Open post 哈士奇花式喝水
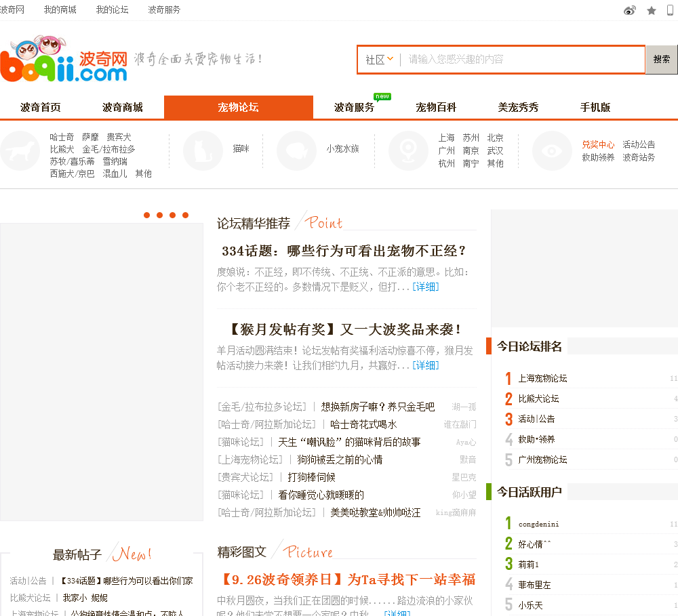This screenshot has height=616, width=678. click(x=363, y=424)
